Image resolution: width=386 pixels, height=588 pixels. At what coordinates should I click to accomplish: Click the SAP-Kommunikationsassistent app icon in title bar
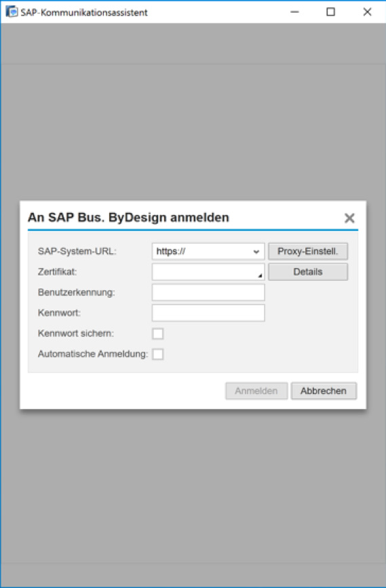pyautogui.click(x=12, y=12)
